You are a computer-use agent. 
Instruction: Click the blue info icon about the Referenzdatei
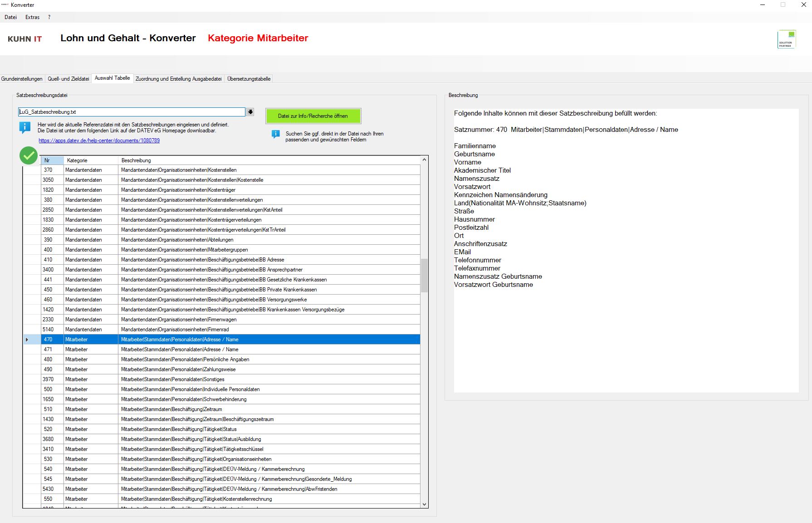[24, 127]
